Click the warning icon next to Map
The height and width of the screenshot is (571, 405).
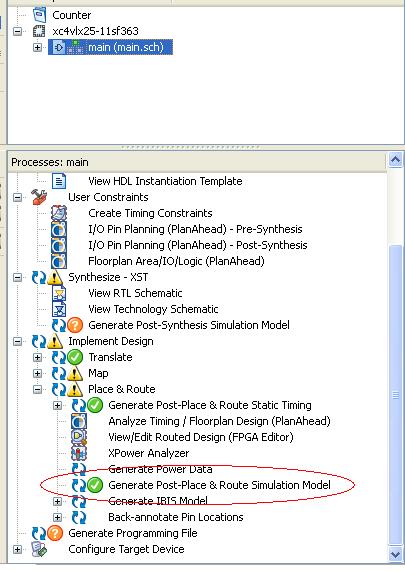75,374
